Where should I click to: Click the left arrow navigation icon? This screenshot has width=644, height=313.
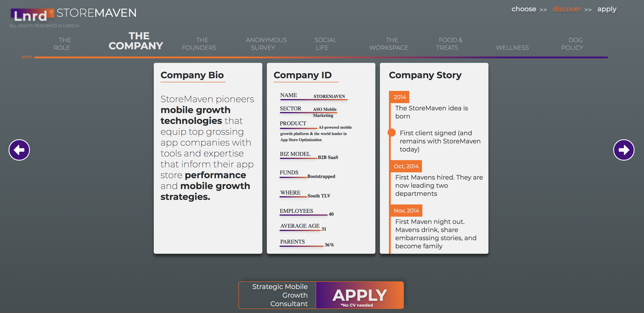(19, 150)
